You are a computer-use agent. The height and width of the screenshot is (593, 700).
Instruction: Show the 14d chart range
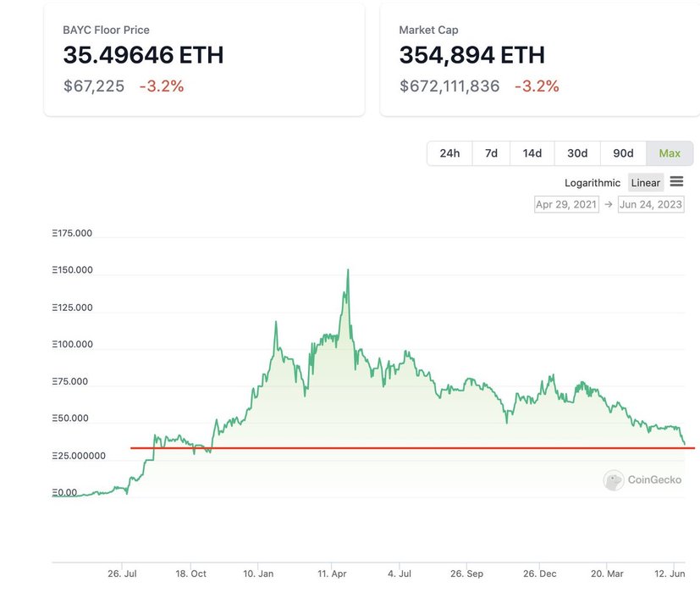532,153
